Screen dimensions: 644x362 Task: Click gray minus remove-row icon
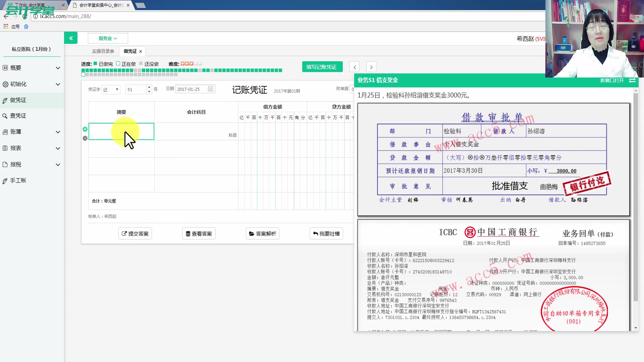(x=85, y=138)
